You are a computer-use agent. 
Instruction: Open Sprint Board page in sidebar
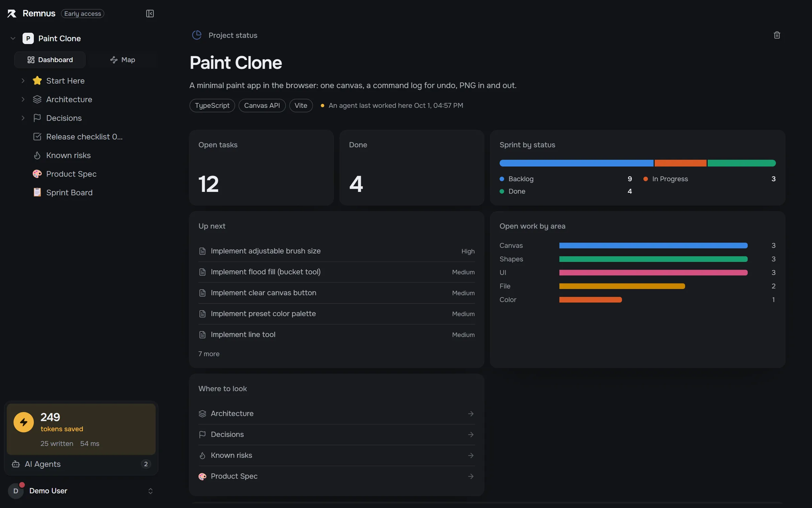(x=69, y=192)
